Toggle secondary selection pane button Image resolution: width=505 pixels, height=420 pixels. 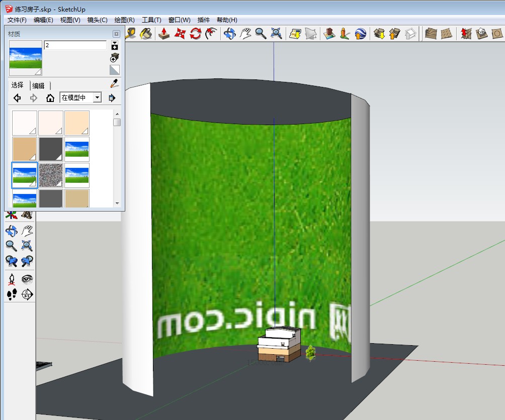[x=114, y=45]
